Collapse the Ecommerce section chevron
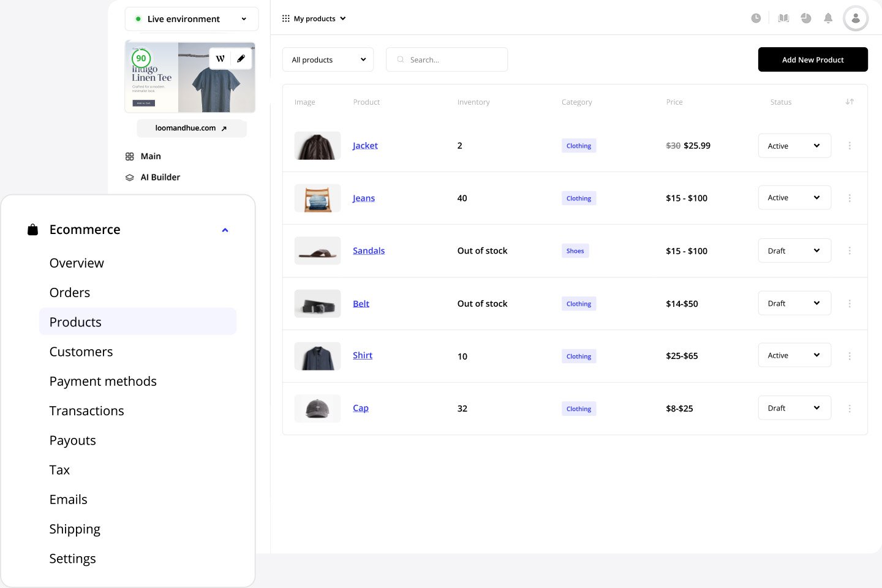This screenshot has height=588, width=882. (225, 230)
